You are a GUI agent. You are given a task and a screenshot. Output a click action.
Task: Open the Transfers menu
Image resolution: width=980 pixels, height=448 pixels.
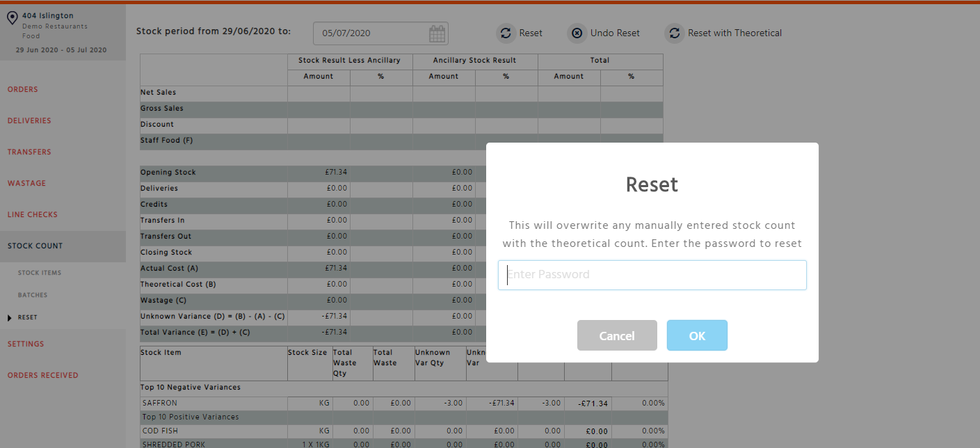click(x=29, y=152)
